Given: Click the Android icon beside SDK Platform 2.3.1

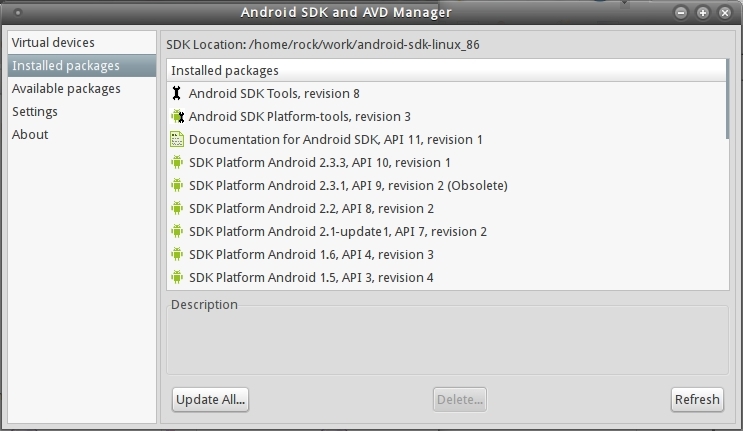Looking at the screenshot, I should click(x=177, y=185).
